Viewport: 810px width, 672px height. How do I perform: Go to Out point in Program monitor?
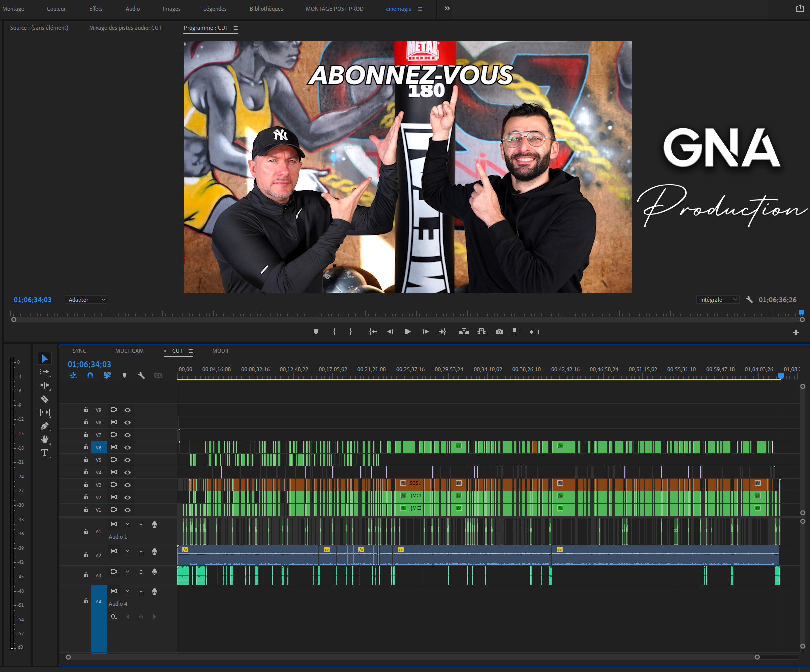tap(442, 332)
